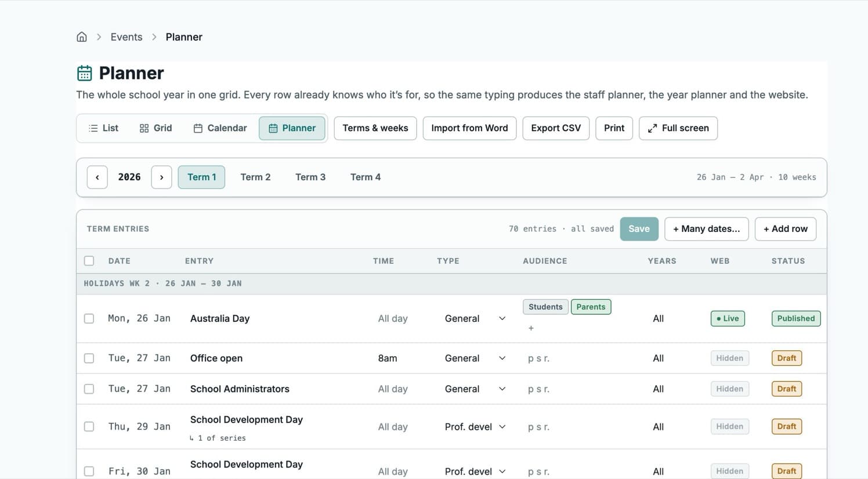Image resolution: width=868 pixels, height=479 pixels.
Task: Add audience plus in Australia Day row
Action: (531, 328)
